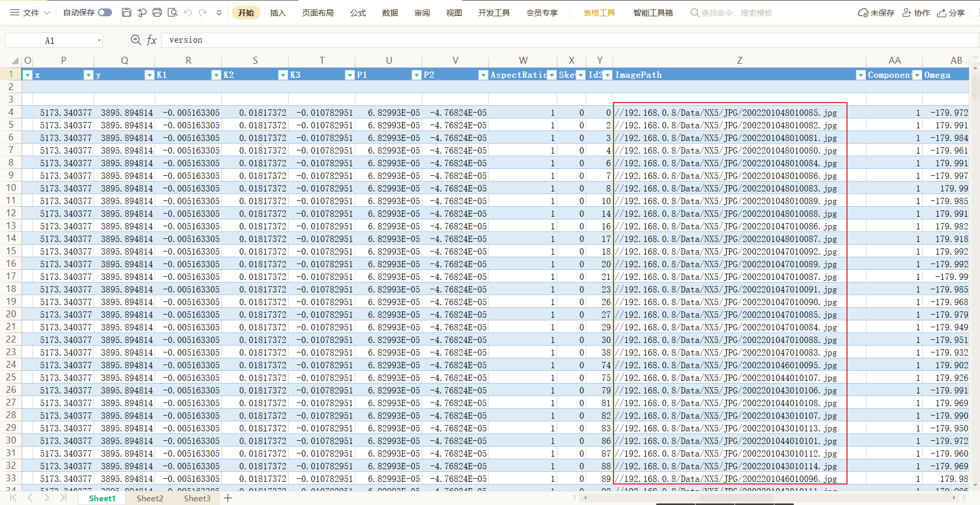980x505 pixels.
Task: Open the Component column filter dropdown
Action: (x=917, y=75)
